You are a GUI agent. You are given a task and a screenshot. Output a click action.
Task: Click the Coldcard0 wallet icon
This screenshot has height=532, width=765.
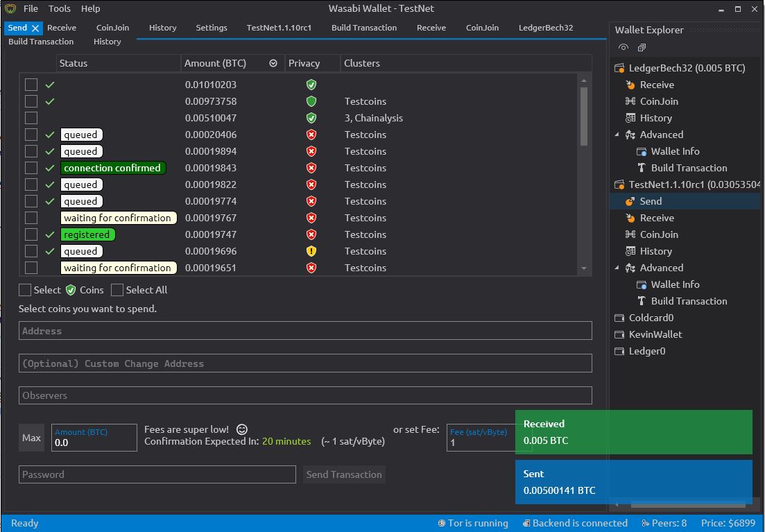619,318
